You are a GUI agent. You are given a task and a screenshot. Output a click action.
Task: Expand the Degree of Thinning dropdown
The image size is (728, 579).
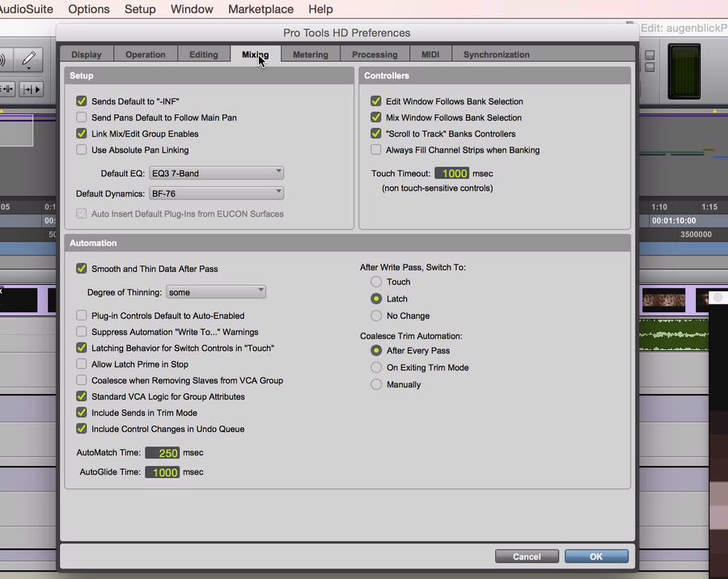215,292
